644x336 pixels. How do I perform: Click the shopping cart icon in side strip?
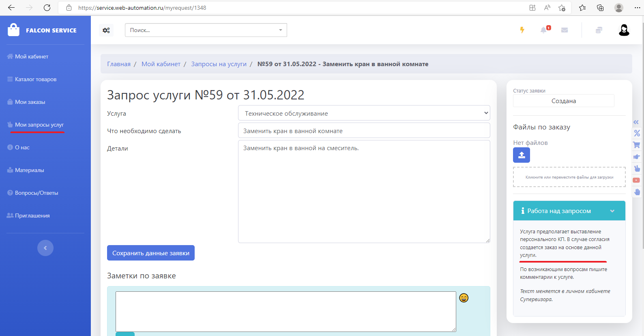point(637,144)
